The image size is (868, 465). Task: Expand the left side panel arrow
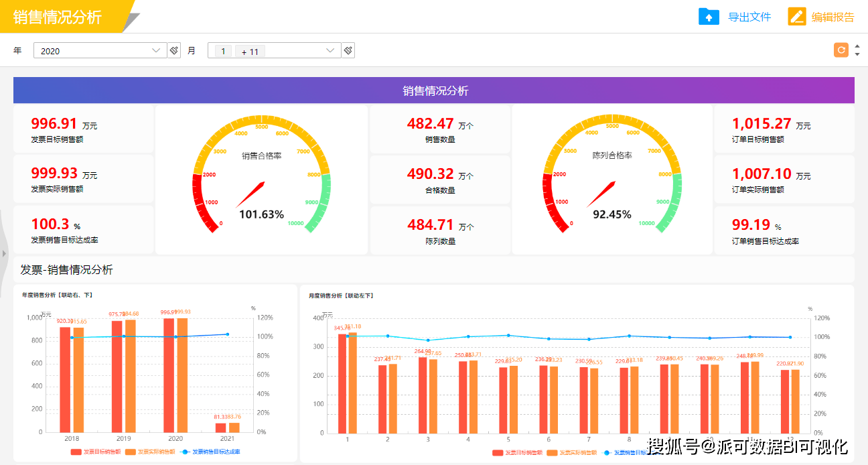4,254
